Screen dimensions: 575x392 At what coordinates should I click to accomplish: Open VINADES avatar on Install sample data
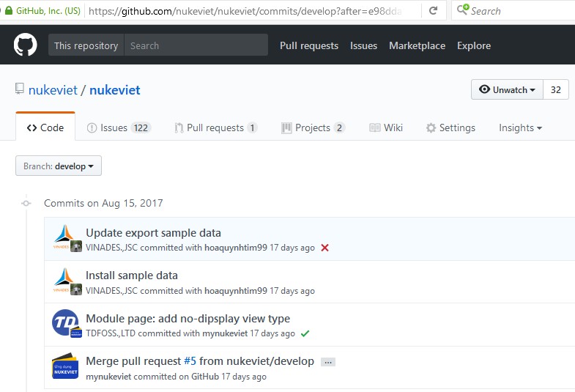[64, 279]
